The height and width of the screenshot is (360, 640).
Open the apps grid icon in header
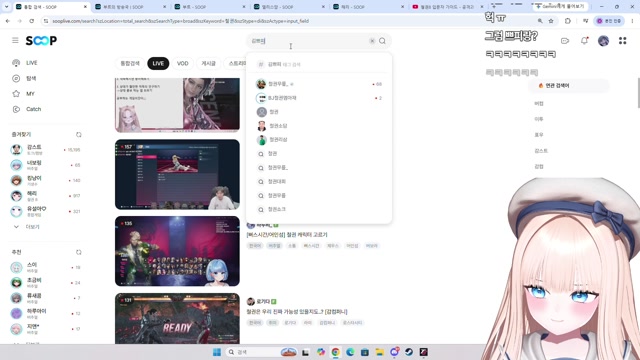coord(622,40)
